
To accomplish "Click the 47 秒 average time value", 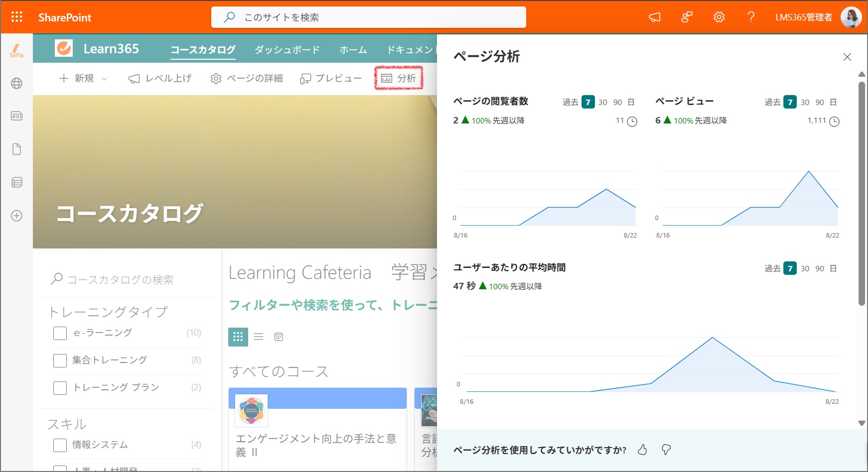I will point(464,286).
